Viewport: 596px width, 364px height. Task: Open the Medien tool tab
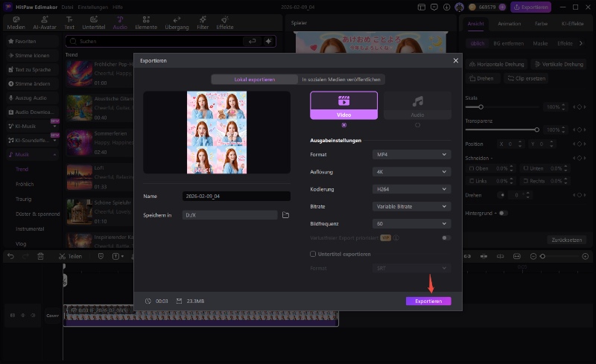[16, 23]
